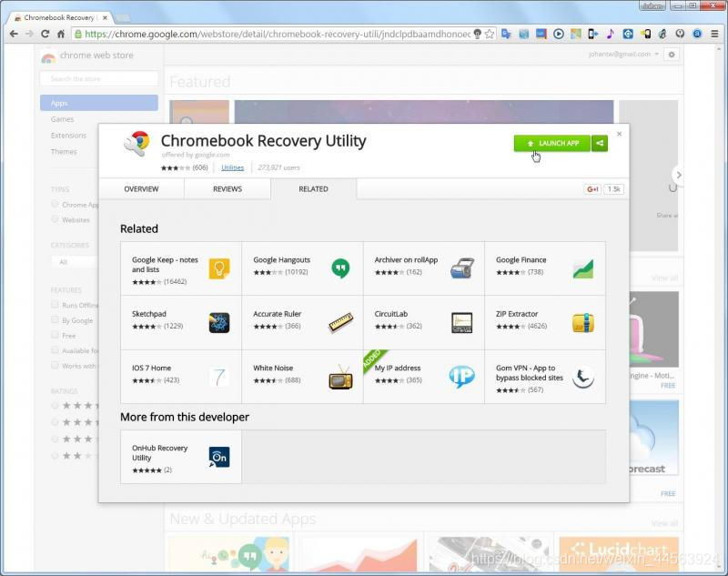Select Themes in the store sidebar

(x=64, y=152)
